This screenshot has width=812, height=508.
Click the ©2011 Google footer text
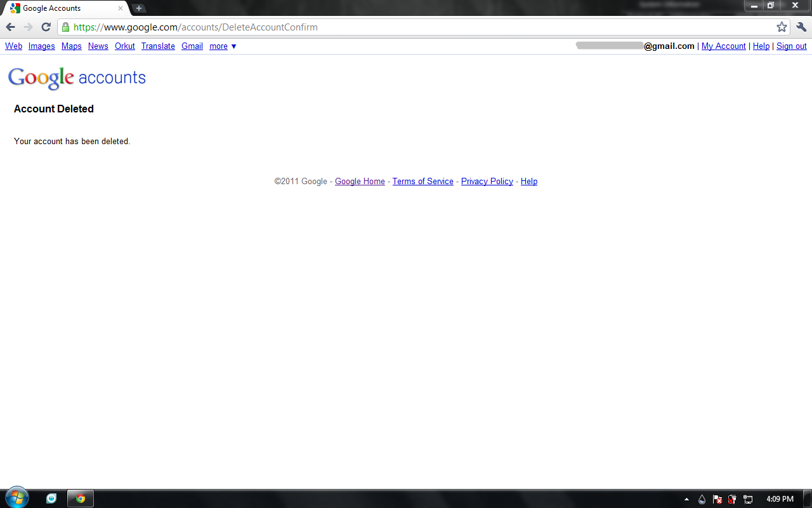click(x=301, y=182)
